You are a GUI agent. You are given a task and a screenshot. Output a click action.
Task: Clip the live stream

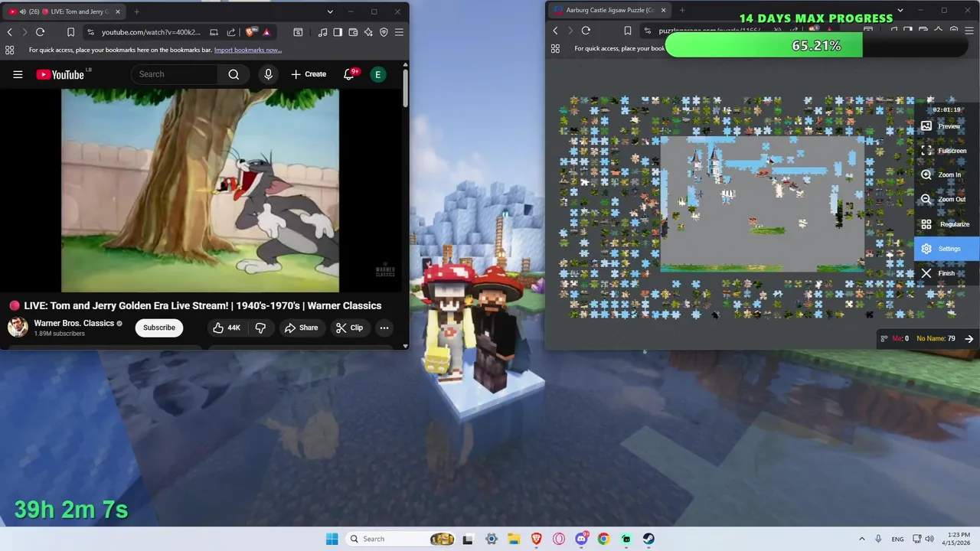click(x=349, y=328)
